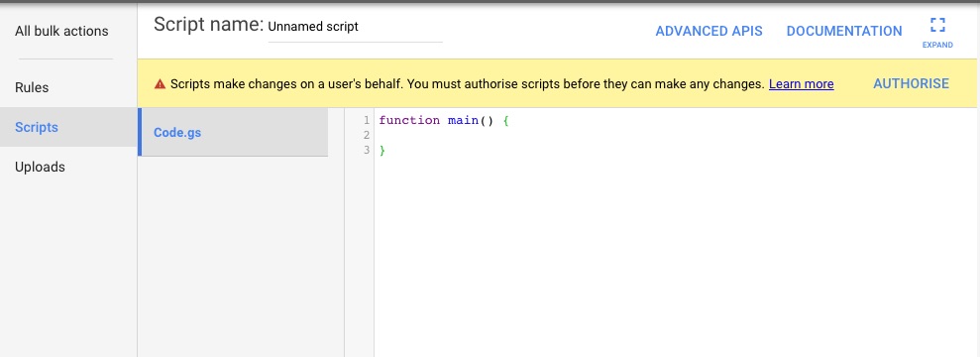Click the Expand fullscreen icon

pyautogui.click(x=936, y=26)
